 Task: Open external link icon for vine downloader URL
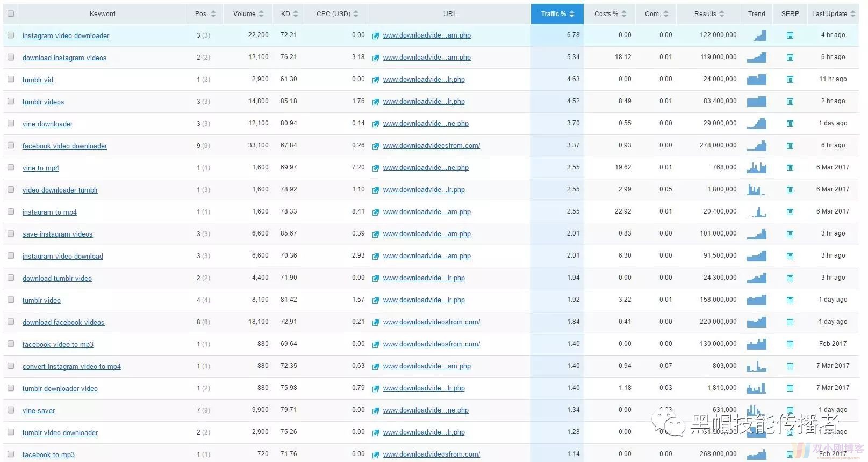[x=376, y=124]
